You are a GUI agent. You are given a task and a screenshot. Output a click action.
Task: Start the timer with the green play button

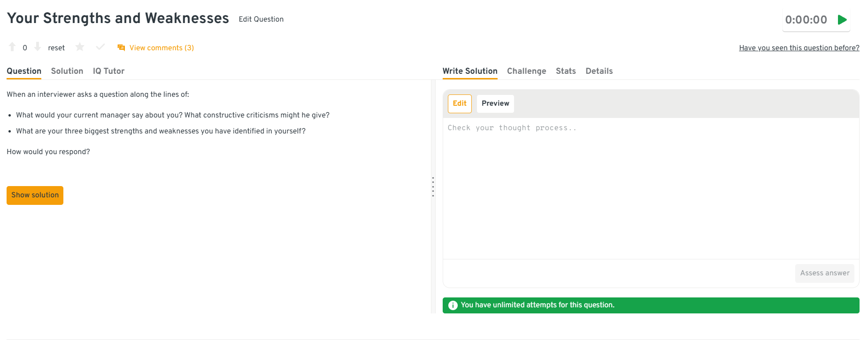pos(842,20)
